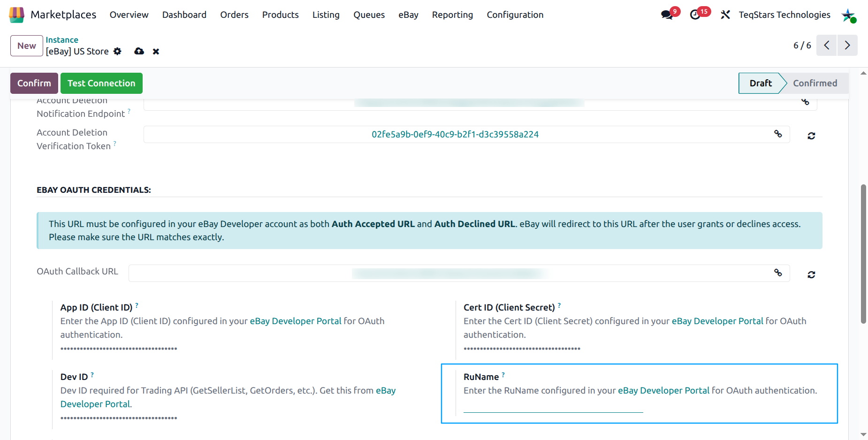The height and width of the screenshot is (440, 868).
Task: Open the activities clock icon
Action: [695, 15]
